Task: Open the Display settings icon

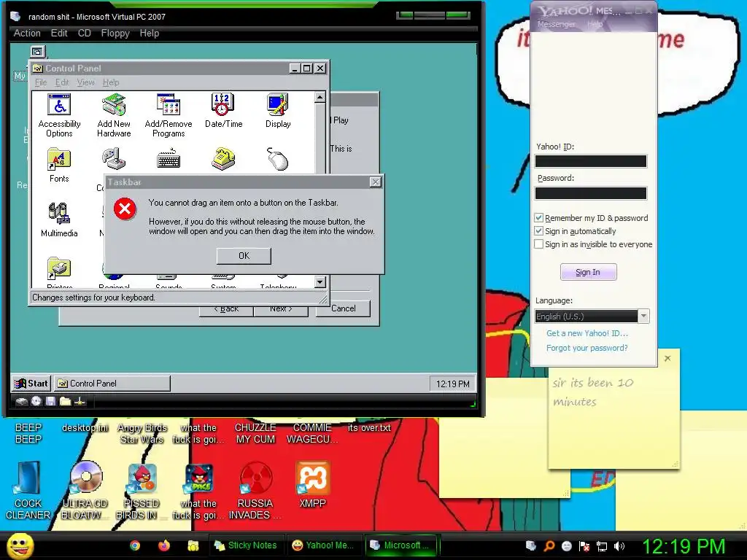Action: 278,111
